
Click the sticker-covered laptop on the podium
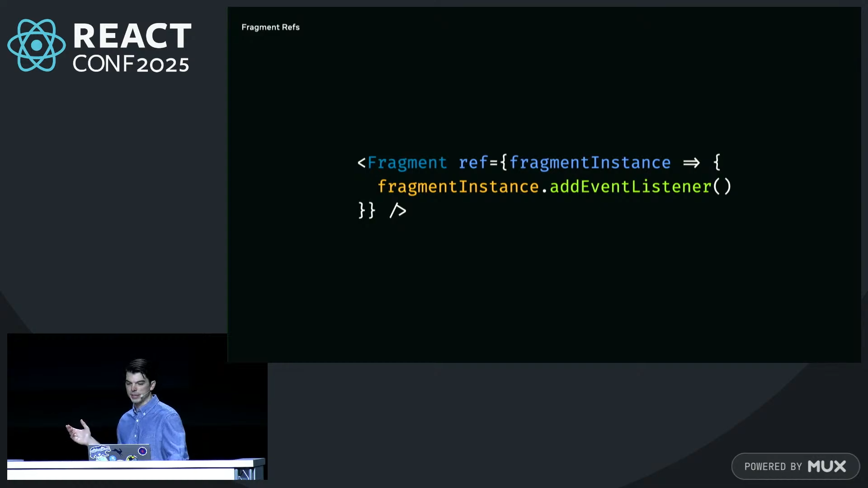pyautogui.click(x=119, y=452)
